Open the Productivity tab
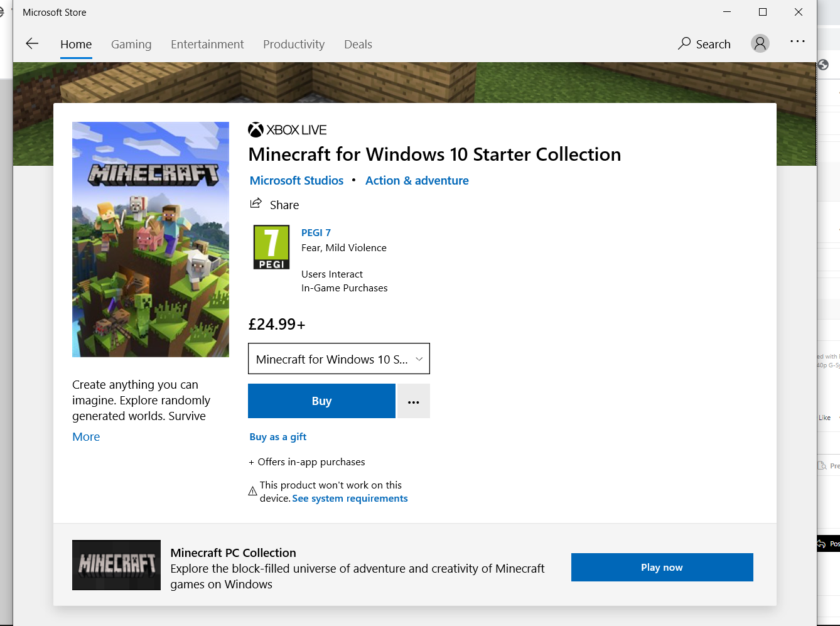The height and width of the screenshot is (626, 840). click(294, 45)
